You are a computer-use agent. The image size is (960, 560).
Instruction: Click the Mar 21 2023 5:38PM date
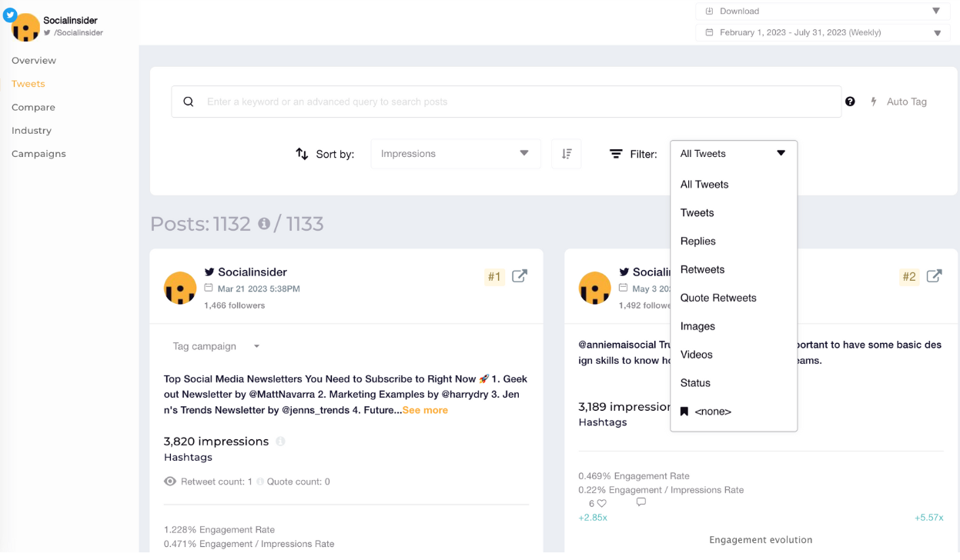(259, 289)
